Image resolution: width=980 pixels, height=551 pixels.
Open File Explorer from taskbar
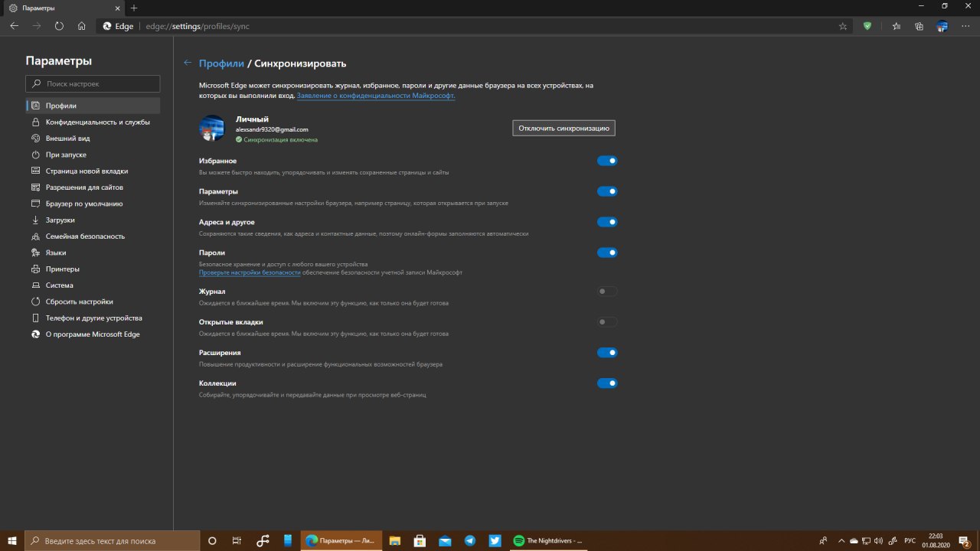[x=395, y=540]
